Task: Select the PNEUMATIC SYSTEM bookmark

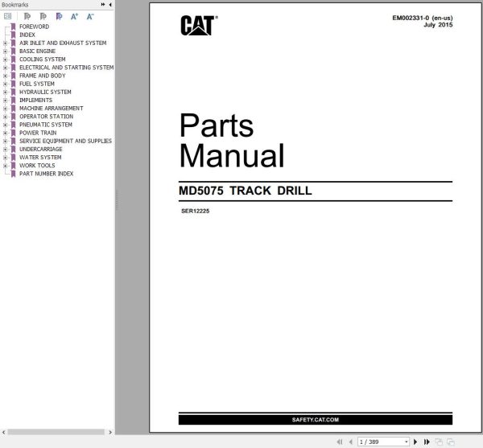Action: pyautogui.click(x=46, y=125)
